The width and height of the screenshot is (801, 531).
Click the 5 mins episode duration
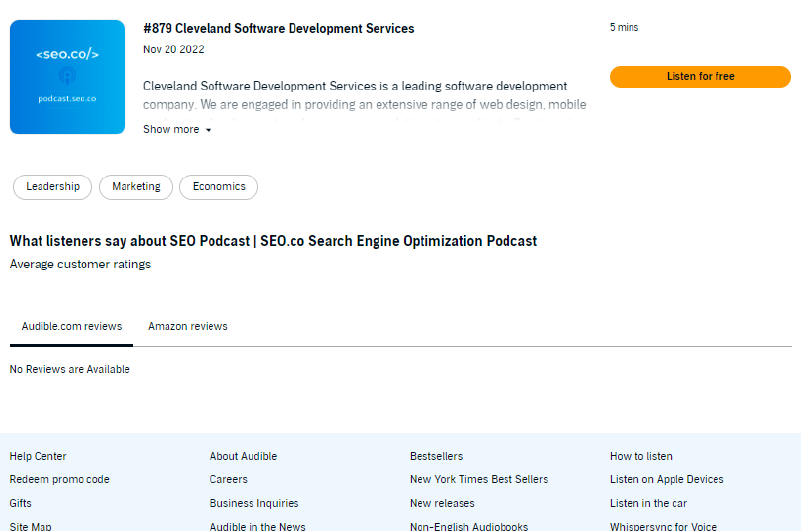pyautogui.click(x=624, y=28)
